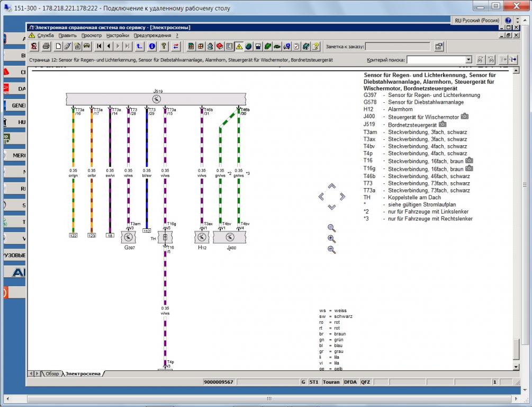Open camera image for J400 Steuergerät für Wischermotor
532x407 pixels.
click(x=465, y=116)
